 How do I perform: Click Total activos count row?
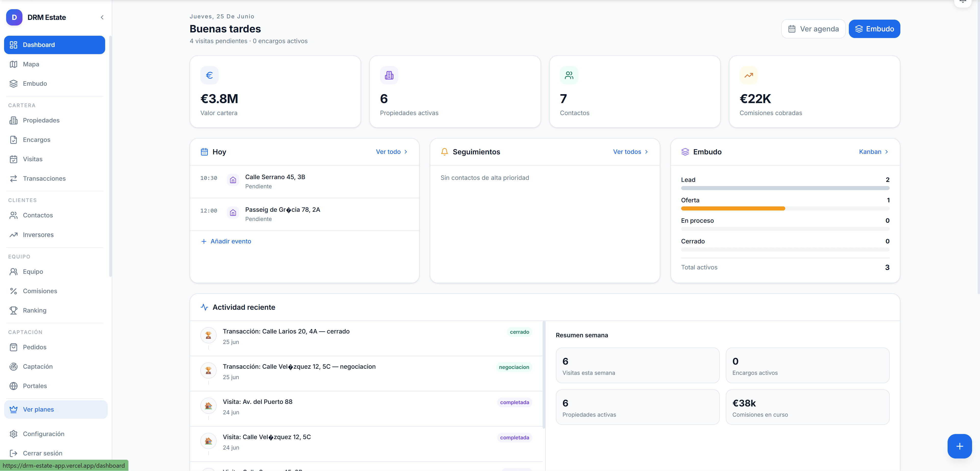coord(785,267)
